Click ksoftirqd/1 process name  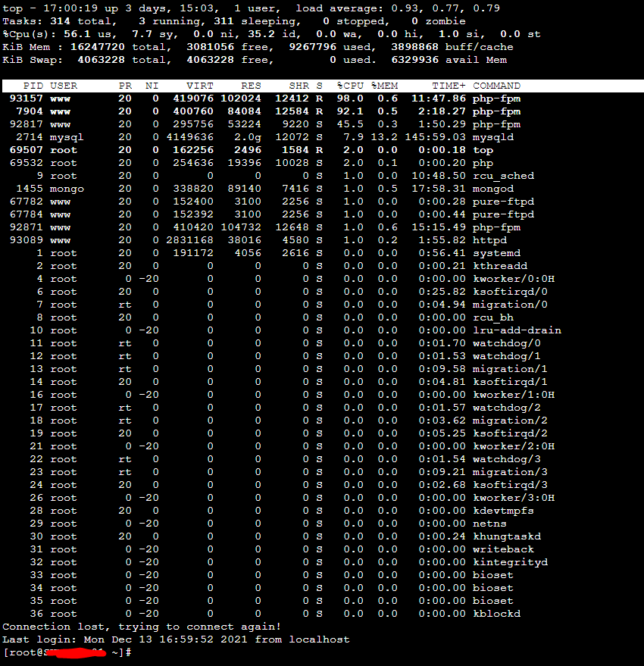[510, 382]
